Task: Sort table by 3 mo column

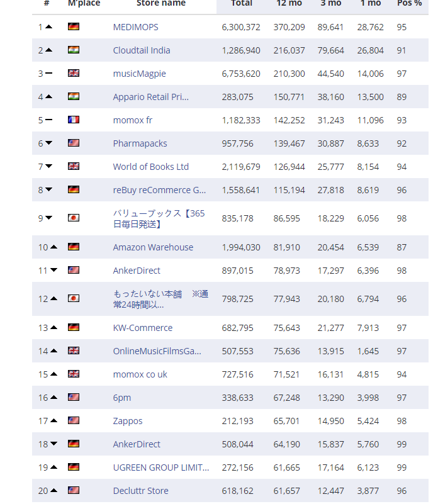Action: (330, 4)
